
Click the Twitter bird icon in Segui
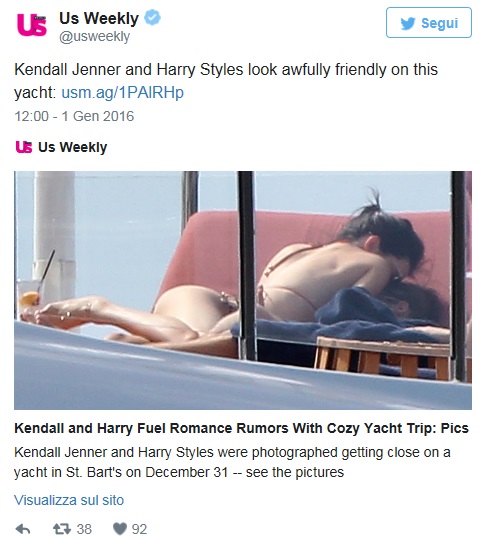[408, 23]
